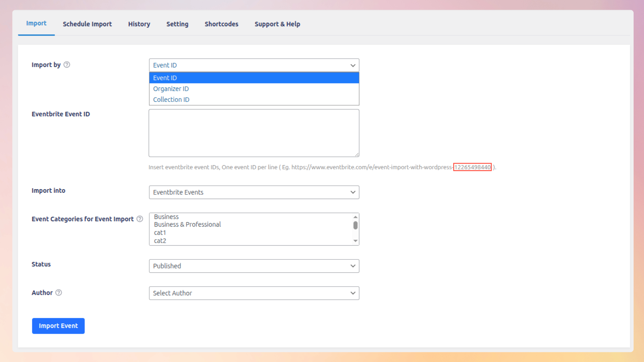Click the chevron on the Status dropdown
Viewport: 644px width, 362px height.
(x=353, y=266)
